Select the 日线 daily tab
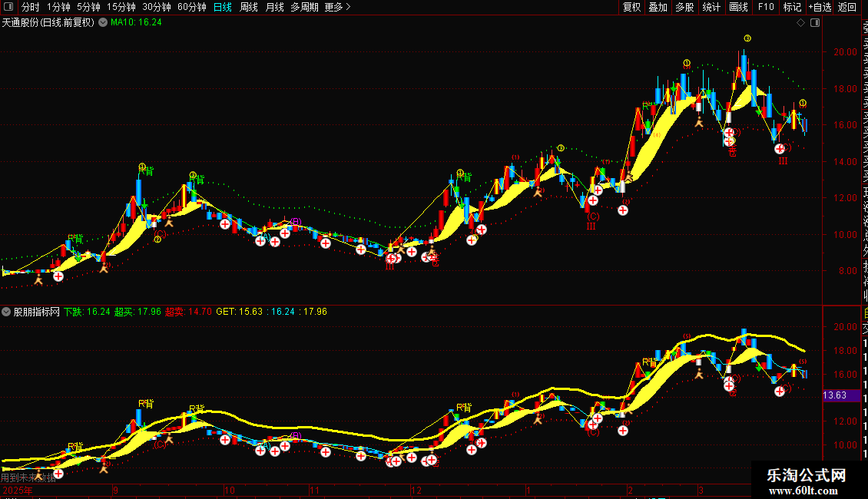868x499 pixels. [x=223, y=7]
